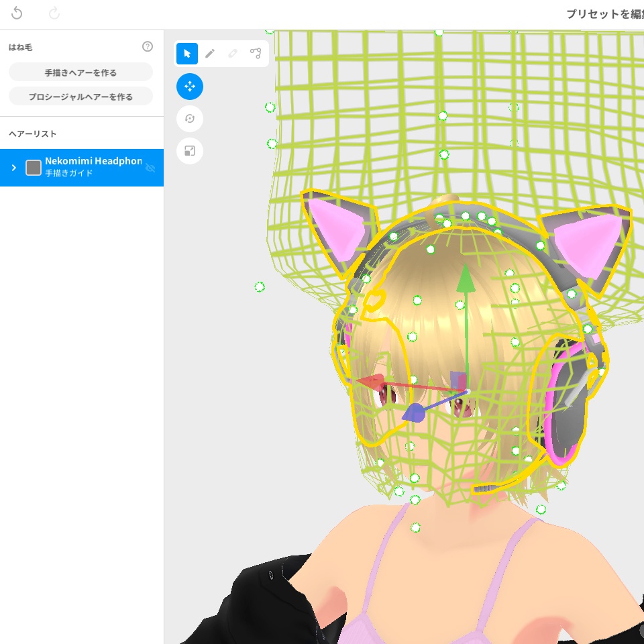
Task: Select the arrow selection tool in the toolbar
Action: pos(187,54)
